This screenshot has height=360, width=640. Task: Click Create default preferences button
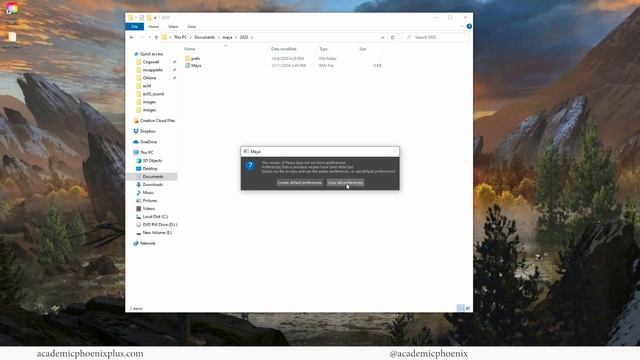pos(299,182)
